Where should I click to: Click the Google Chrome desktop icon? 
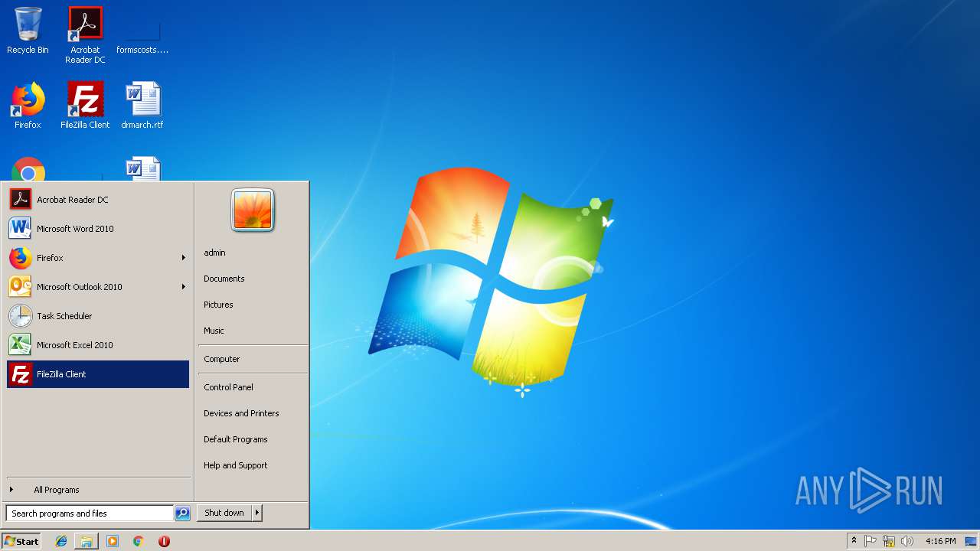(28, 170)
